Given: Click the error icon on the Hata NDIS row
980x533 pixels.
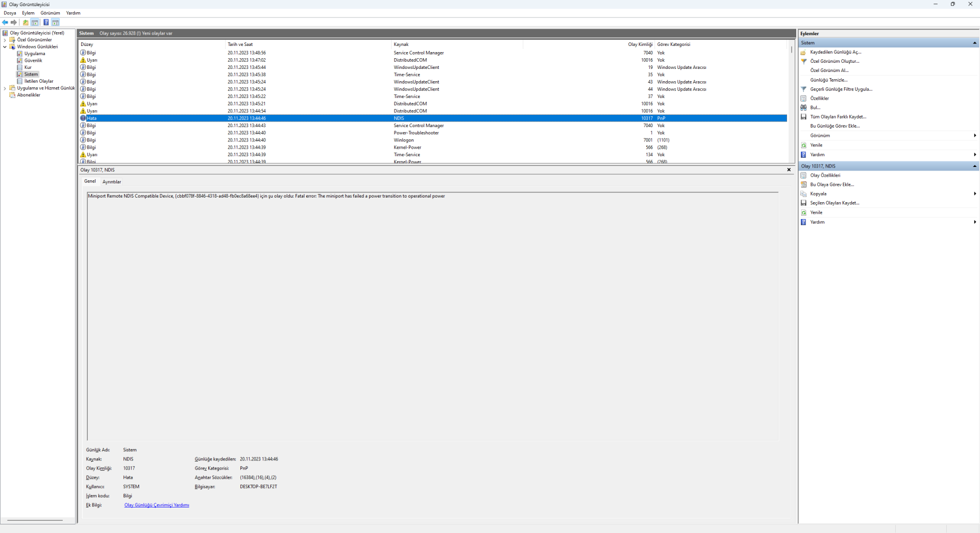Looking at the screenshot, I should (83, 118).
